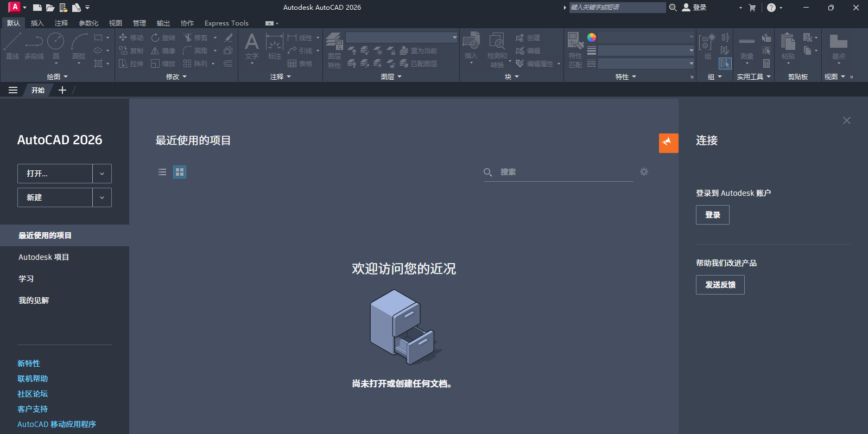Screen dimensions: 868x434
Task: Toggle group selection on/off in Group panel
Action: coord(725,63)
